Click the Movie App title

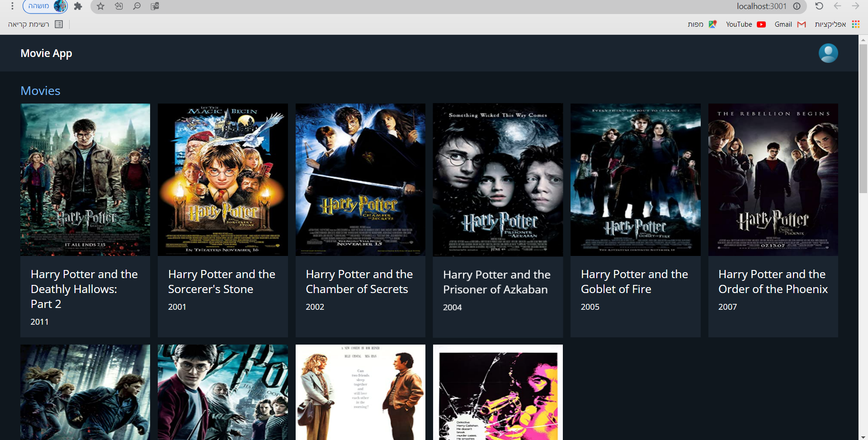pyautogui.click(x=46, y=53)
